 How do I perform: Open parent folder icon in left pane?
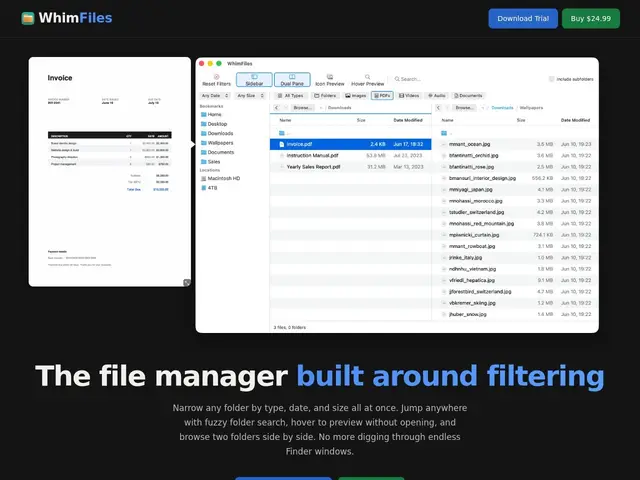click(282, 133)
